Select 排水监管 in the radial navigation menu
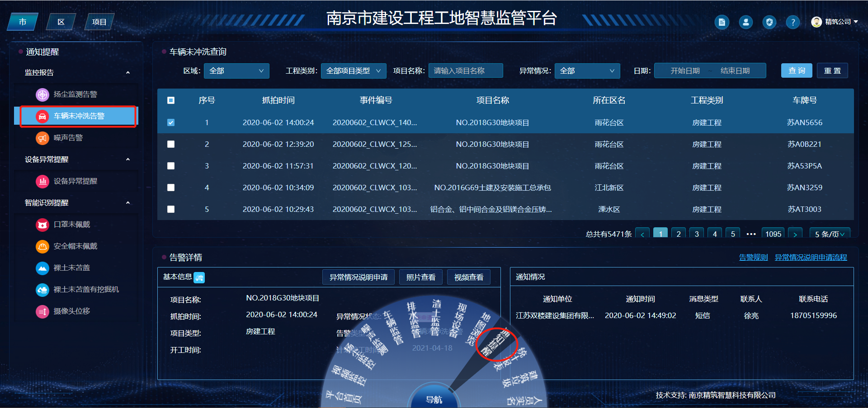Viewport: 868px width, 408px height. (x=413, y=319)
